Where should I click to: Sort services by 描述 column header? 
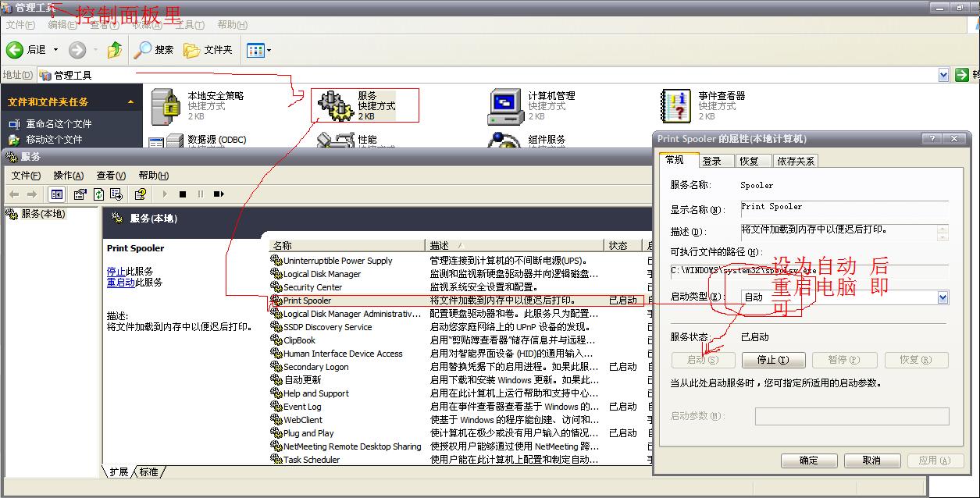[515, 245]
